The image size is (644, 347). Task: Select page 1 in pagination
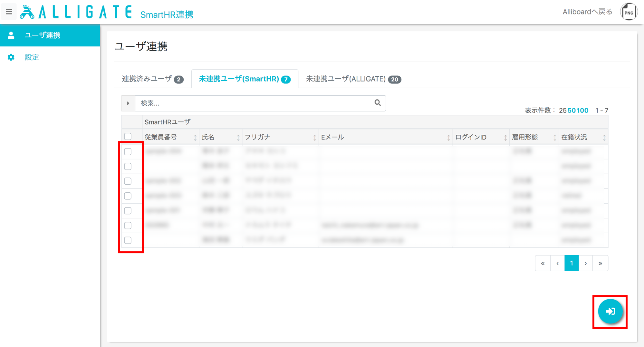(x=572, y=263)
